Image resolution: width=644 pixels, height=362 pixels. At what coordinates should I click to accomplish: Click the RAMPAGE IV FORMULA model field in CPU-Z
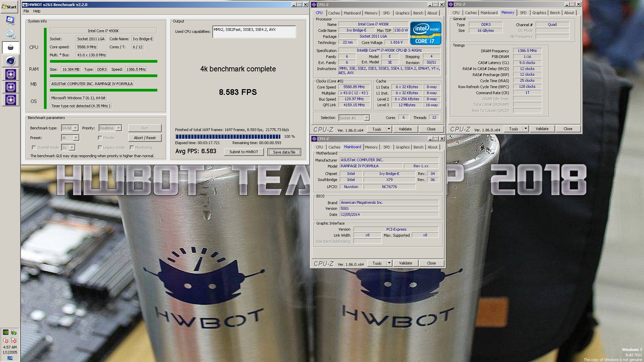pyautogui.click(x=371, y=166)
